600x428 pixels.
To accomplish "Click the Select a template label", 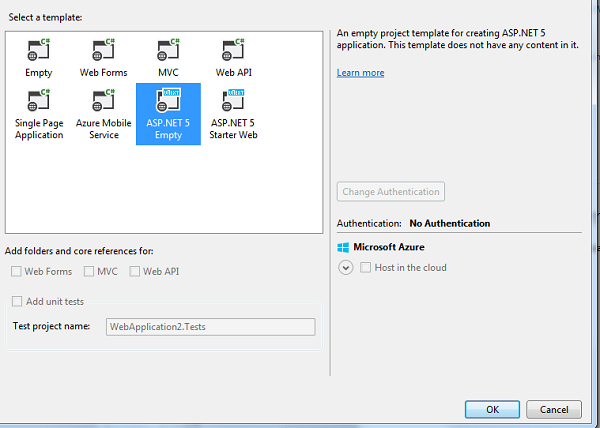I will click(45, 17).
